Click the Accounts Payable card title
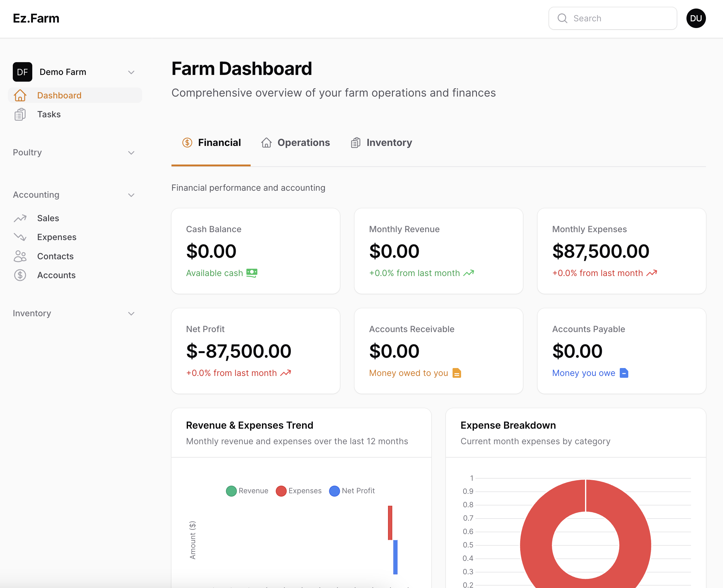Image resolution: width=723 pixels, height=588 pixels. click(589, 329)
